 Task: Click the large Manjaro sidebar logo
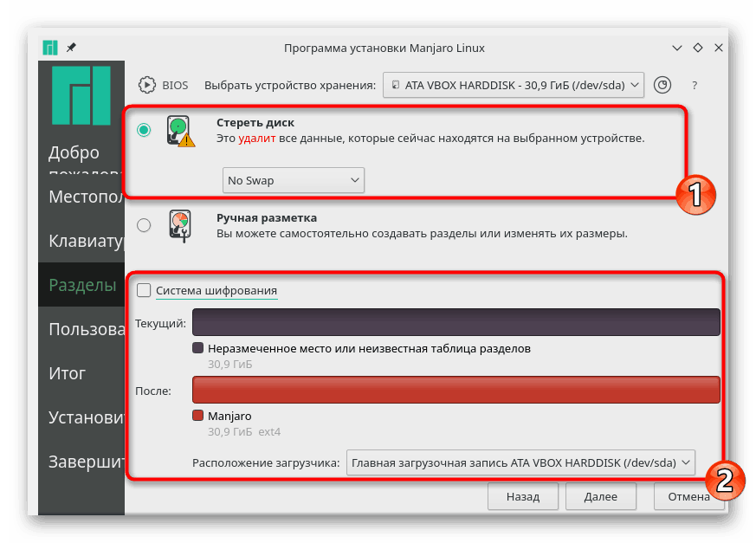pyautogui.click(x=81, y=95)
